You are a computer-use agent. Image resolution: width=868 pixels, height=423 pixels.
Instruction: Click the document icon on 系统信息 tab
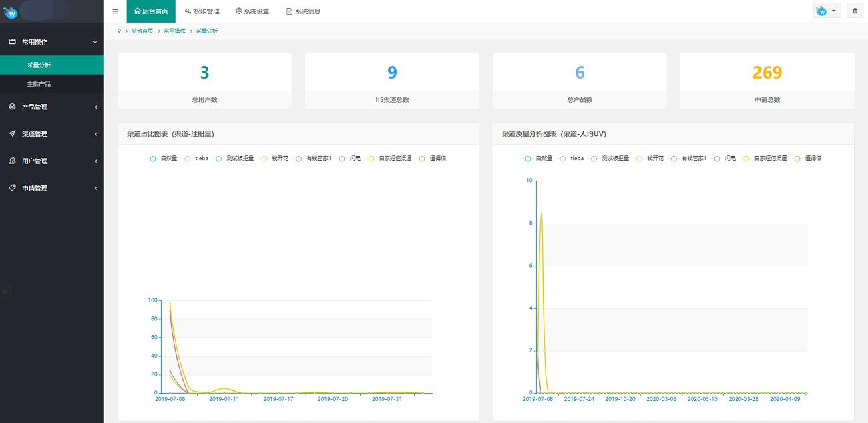289,11
